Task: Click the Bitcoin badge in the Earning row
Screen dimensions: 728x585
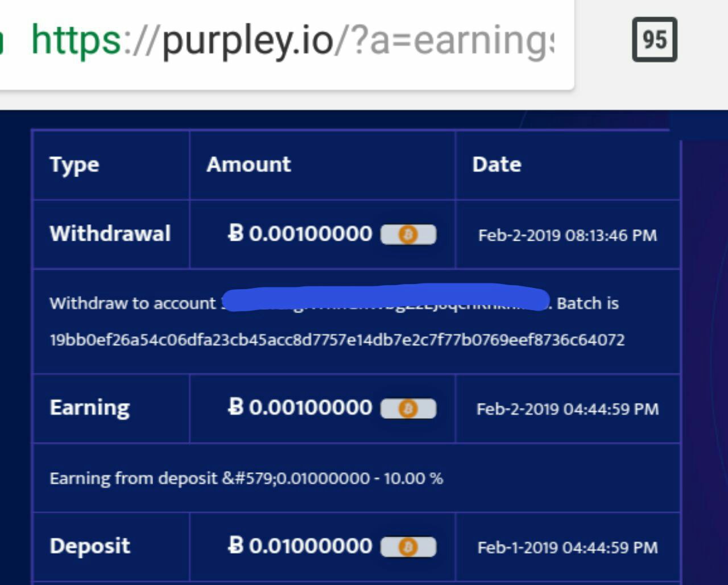Action: point(408,409)
